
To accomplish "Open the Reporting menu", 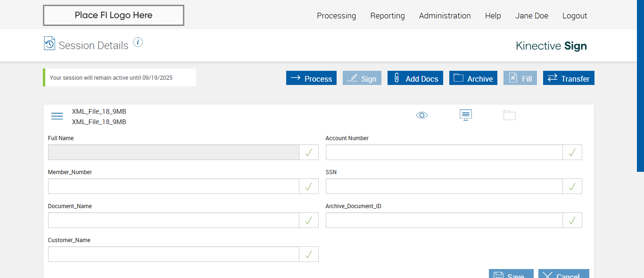I will click(388, 16).
